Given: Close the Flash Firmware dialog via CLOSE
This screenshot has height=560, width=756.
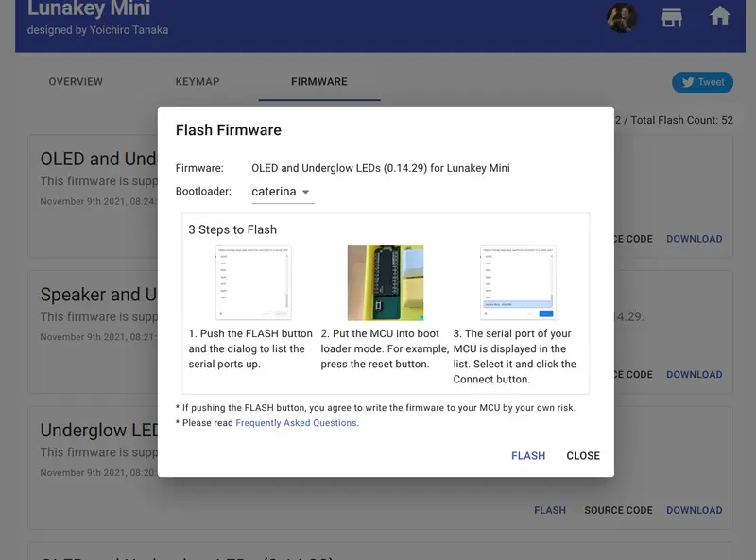Looking at the screenshot, I should tap(583, 456).
